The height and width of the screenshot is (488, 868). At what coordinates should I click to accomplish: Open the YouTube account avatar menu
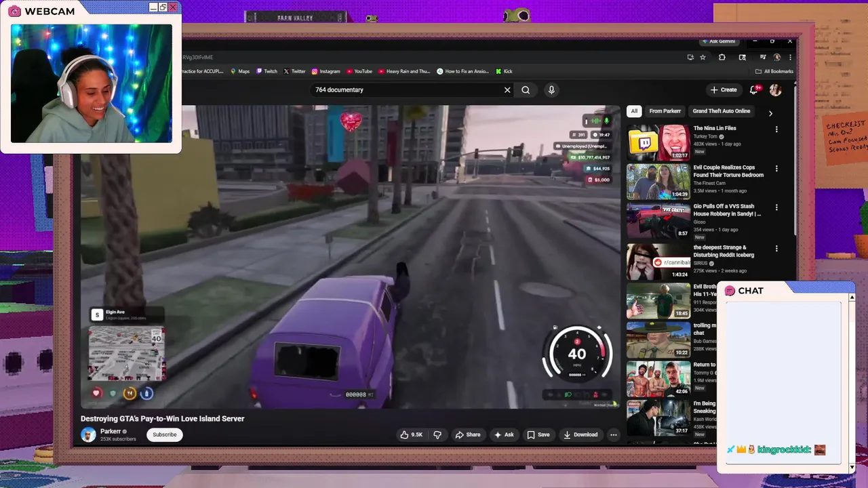point(775,89)
